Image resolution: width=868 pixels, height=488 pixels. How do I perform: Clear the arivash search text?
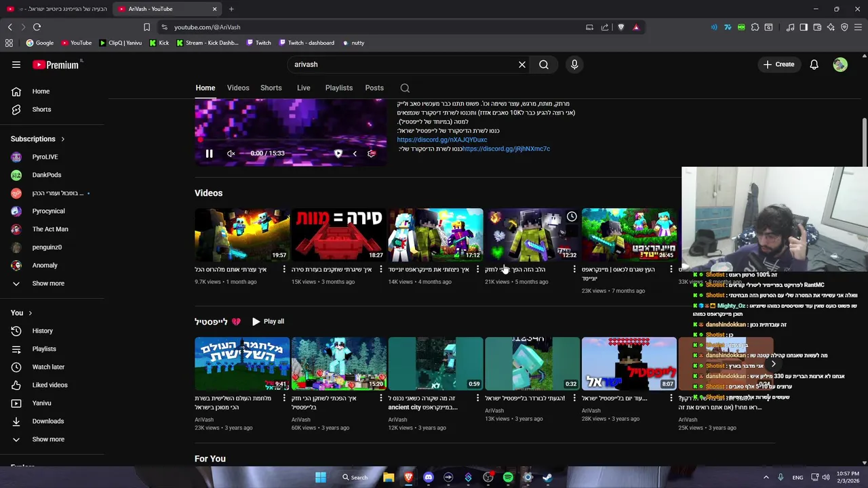click(522, 64)
